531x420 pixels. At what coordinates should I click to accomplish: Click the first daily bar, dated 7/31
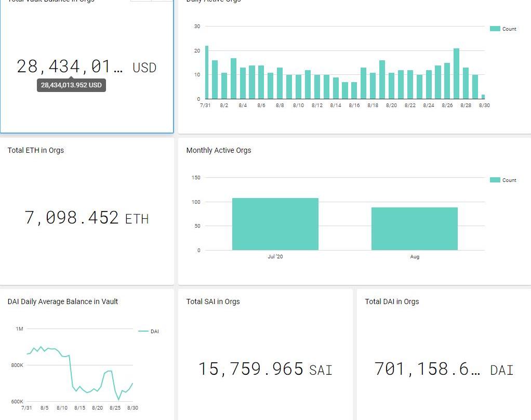click(207, 73)
